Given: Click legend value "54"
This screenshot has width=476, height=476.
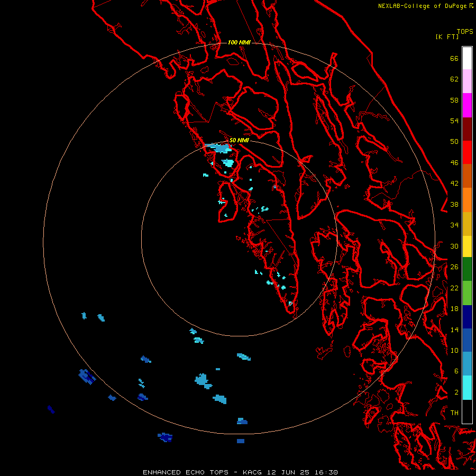Looking at the screenshot, I should click(x=454, y=121).
